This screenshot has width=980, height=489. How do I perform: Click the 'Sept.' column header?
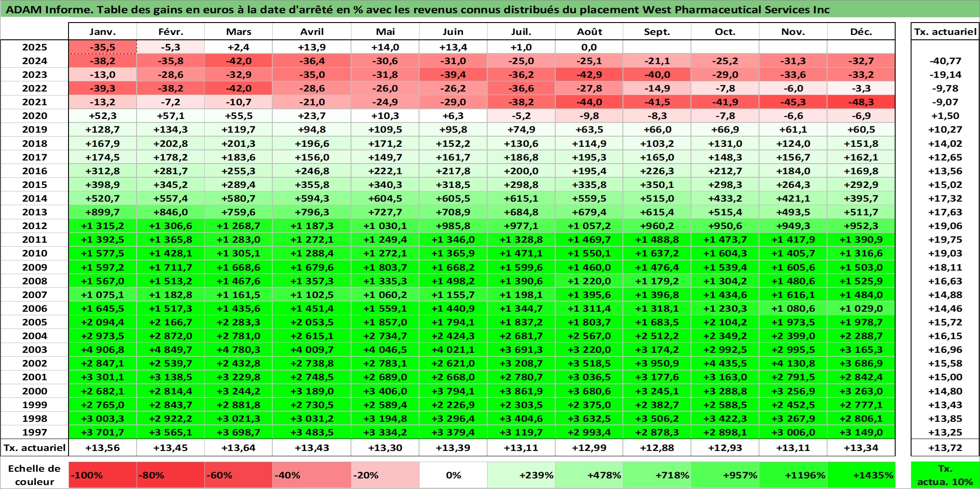tap(657, 31)
